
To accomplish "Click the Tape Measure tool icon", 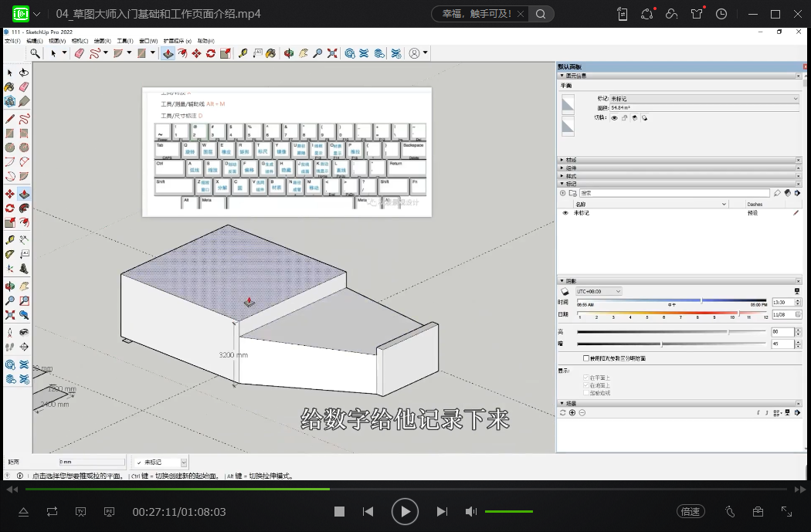I will coord(243,53).
